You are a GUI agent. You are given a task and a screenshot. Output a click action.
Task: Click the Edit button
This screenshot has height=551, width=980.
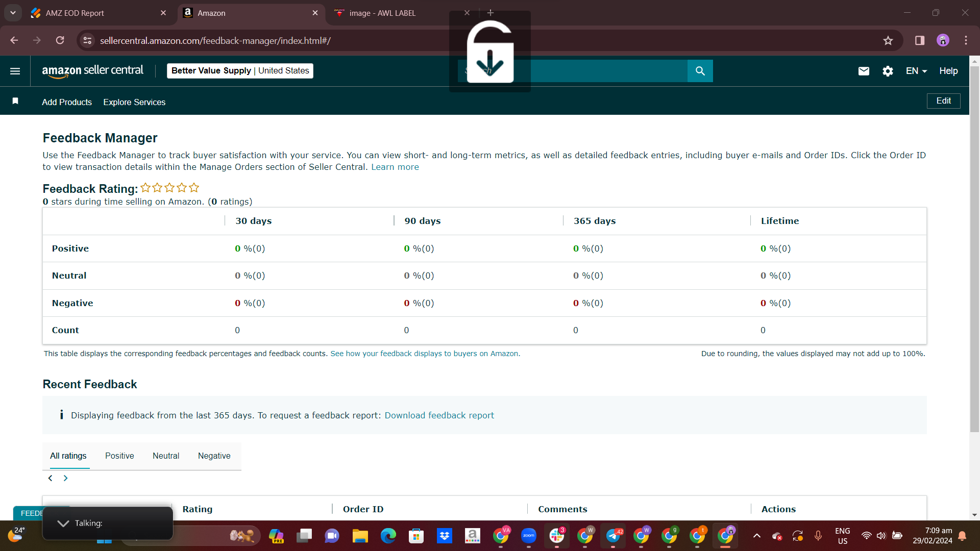943,101
